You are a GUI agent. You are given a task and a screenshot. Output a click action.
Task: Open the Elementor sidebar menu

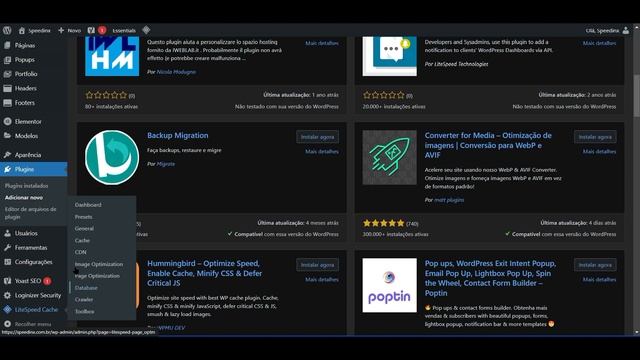click(x=28, y=122)
